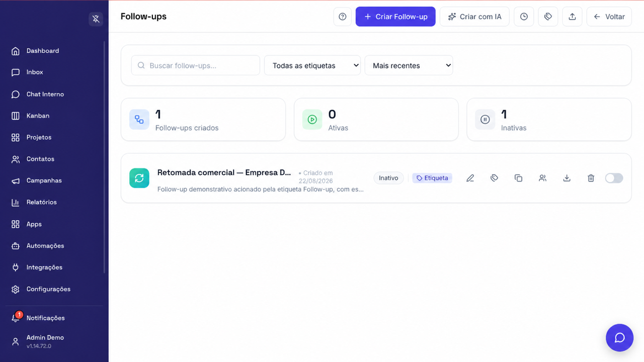644x362 pixels.
Task: Open Retomada comercial — Empresa D title
Action: point(224,172)
